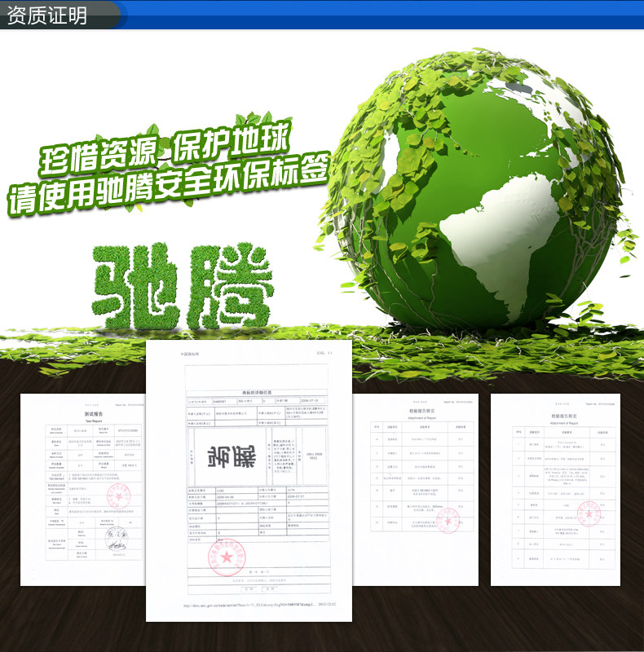Click the text 请使用驰腾安全环保标签
The image size is (644, 652).
pyautogui.click(x=169, y=184)
